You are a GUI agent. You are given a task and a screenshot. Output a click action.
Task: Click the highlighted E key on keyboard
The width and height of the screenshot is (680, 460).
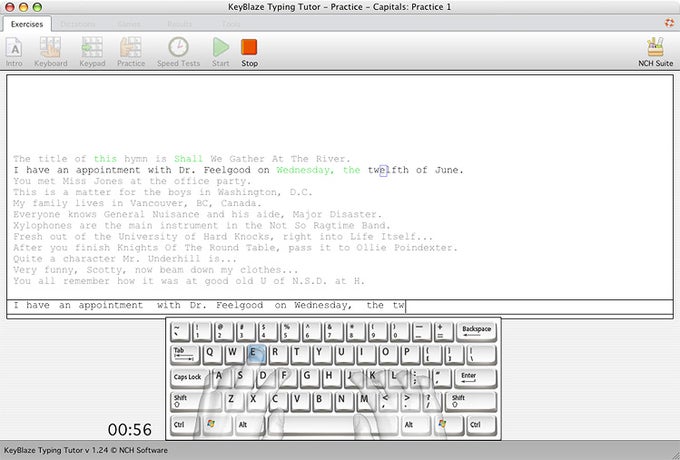click(255, 354)
